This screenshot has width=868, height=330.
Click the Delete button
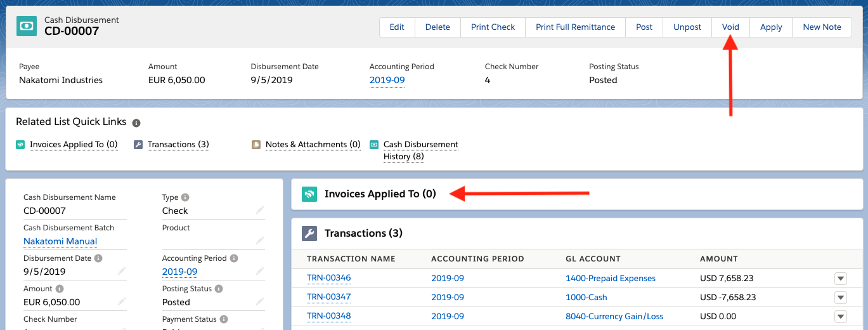point(437,27)
